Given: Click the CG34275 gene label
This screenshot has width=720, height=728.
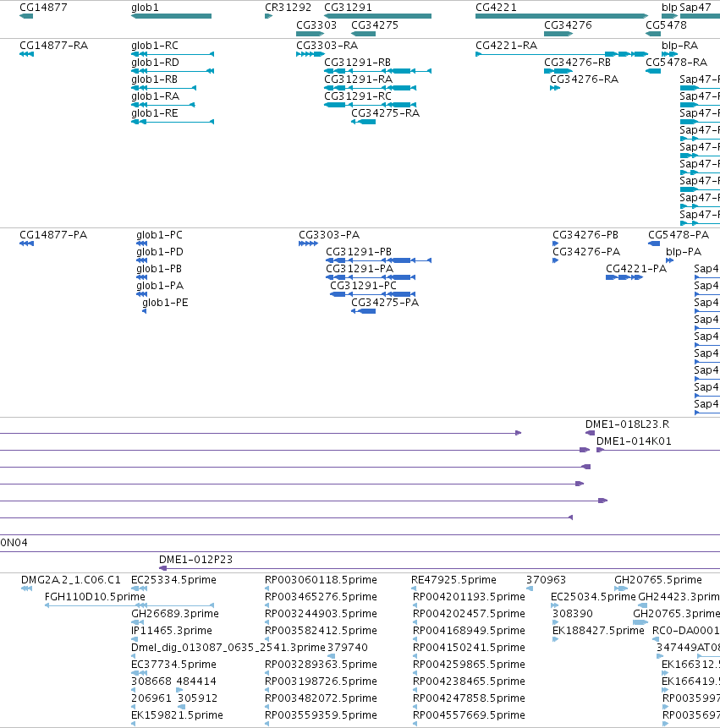Looking at the screenshot, I should (375, 25).
